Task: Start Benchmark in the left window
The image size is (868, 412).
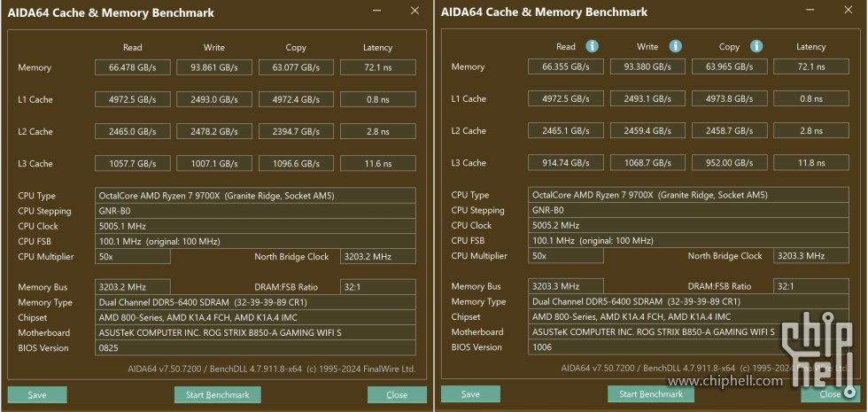Action: [218, 395]
